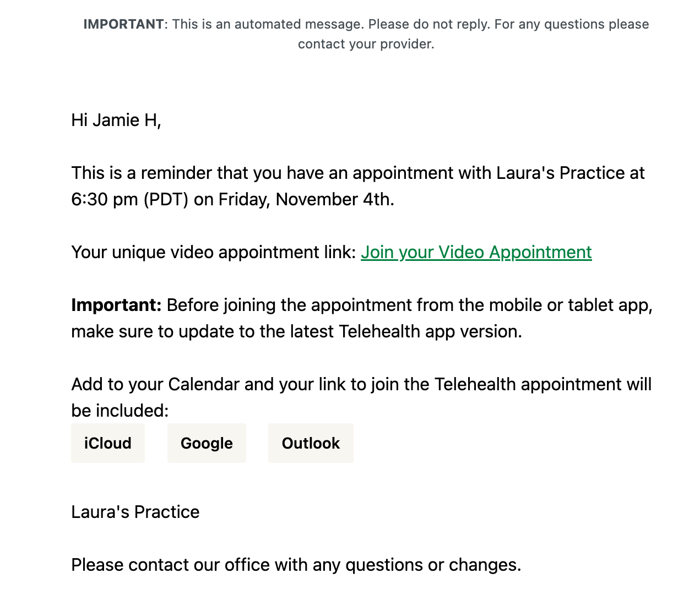Click the automated message notice at top

point(366,33)
